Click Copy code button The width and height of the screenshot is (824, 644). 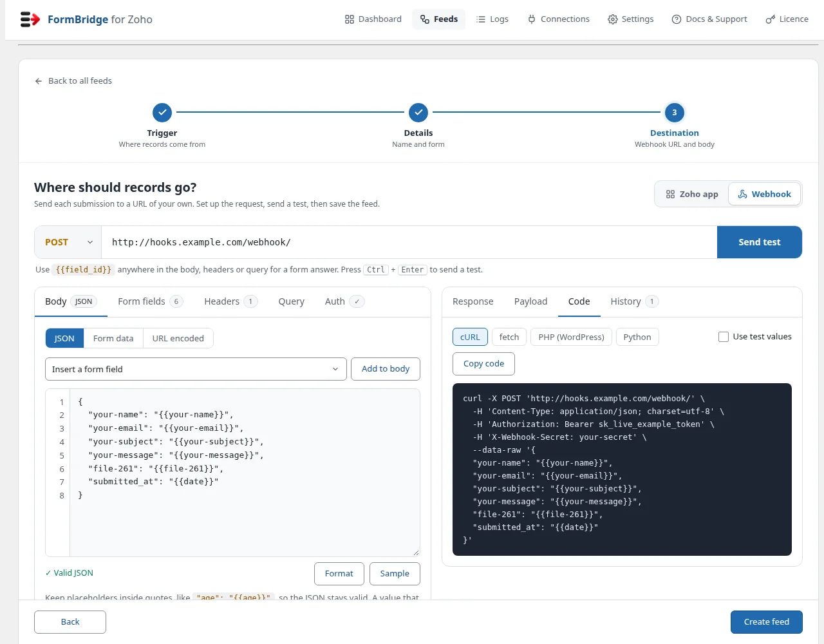point(484,364)
